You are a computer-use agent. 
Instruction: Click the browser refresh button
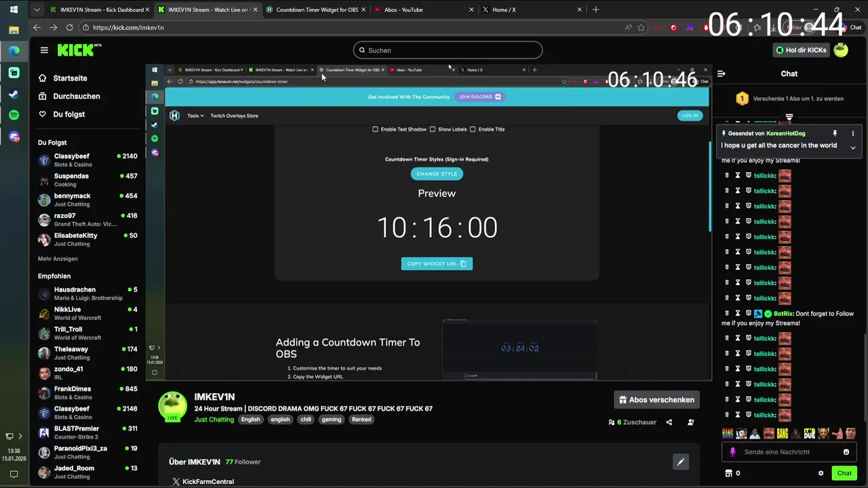coord(69,28)
